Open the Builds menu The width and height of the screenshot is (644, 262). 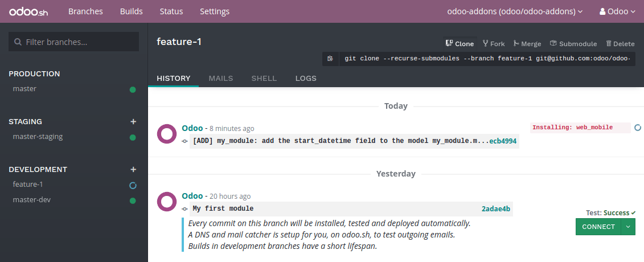pyautogui.click(x=132, y=11)
